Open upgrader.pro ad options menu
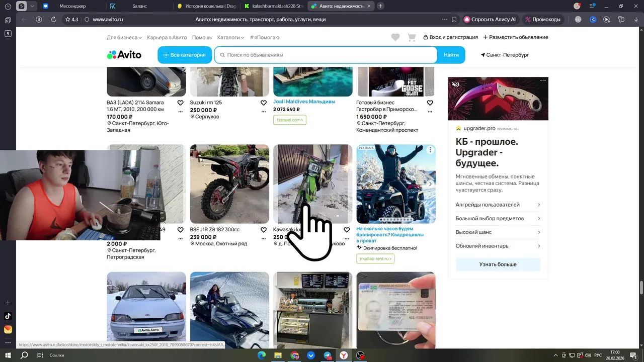The width and height of the screenshot is (644, 362). click(543, 80)
